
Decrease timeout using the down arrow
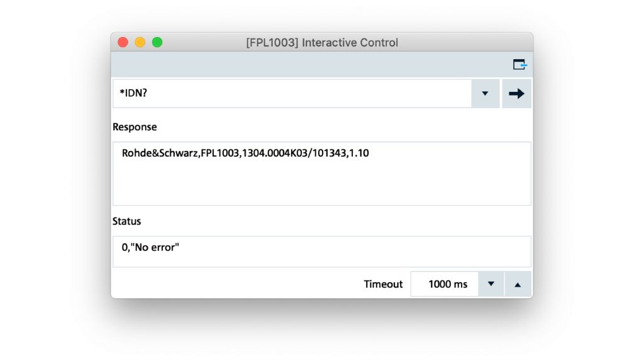[x=491, y=284]
